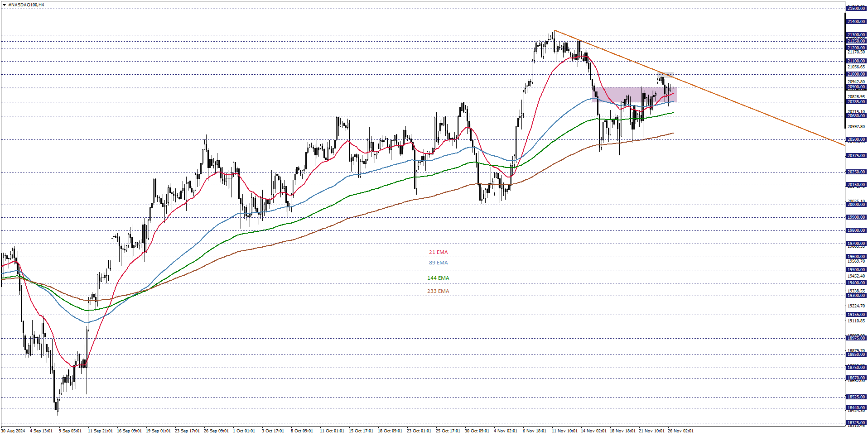Click the 20150.00 price level label
This screenshot has width=868, height=436.
tap(856, 185)
